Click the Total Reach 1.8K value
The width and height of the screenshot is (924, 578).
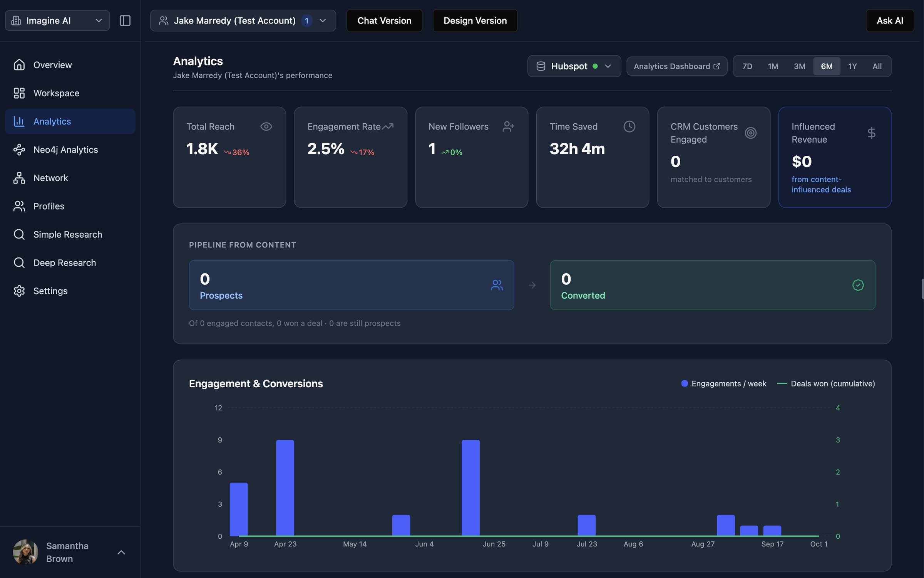pyautogui.click(x=202, y=149)
